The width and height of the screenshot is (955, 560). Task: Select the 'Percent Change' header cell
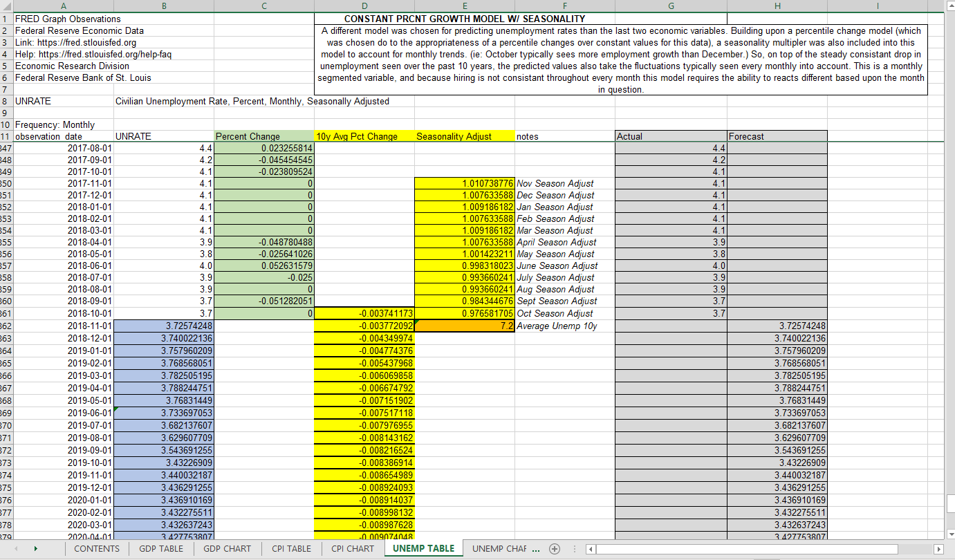[263, 136]
